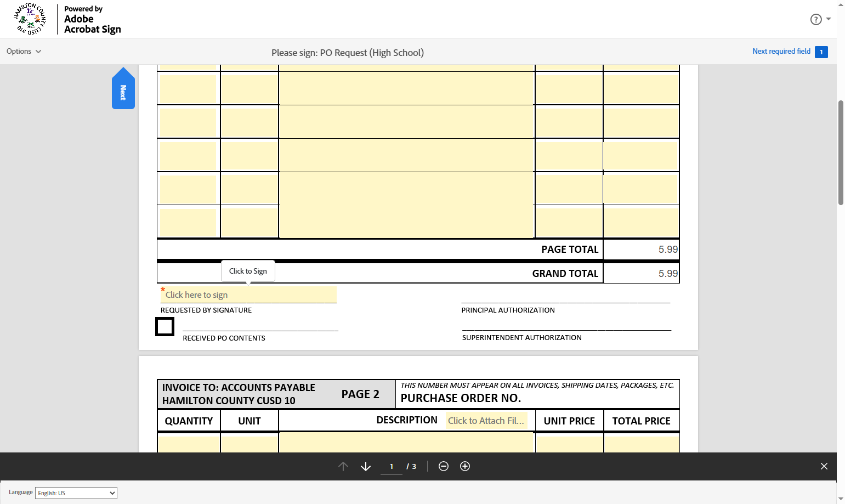
Task: Jump to the next required field
Action: [781, 51]
